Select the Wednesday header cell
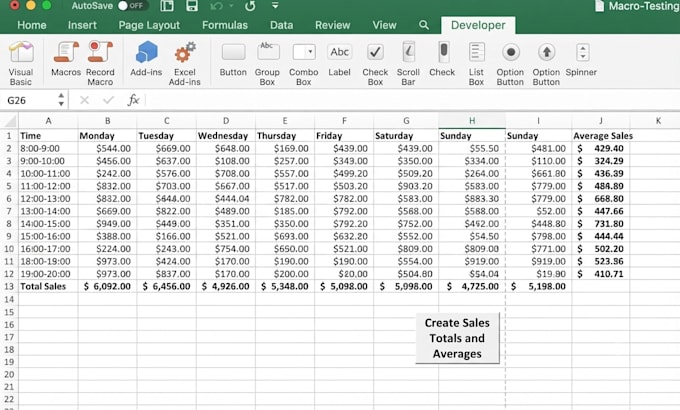This screenshot has width=680, height=410. click(226, 136)
